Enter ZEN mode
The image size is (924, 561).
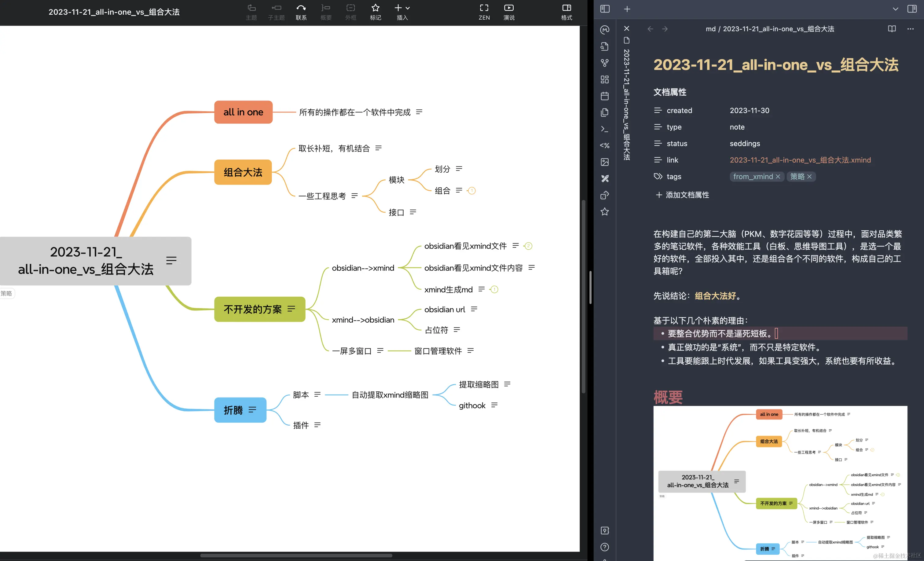tap(484, 12)
